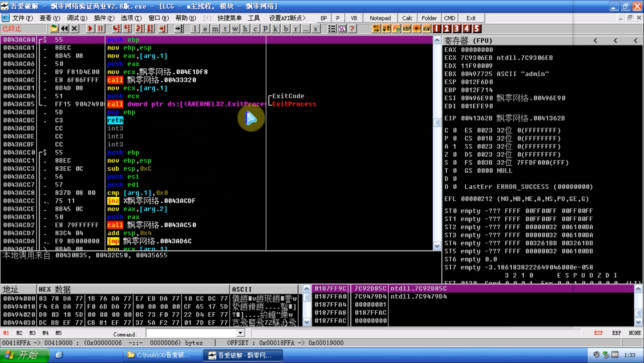The image size is (644, 363).
Task: Switch to M5 memory dump tab
Action: tap(58, 333)
